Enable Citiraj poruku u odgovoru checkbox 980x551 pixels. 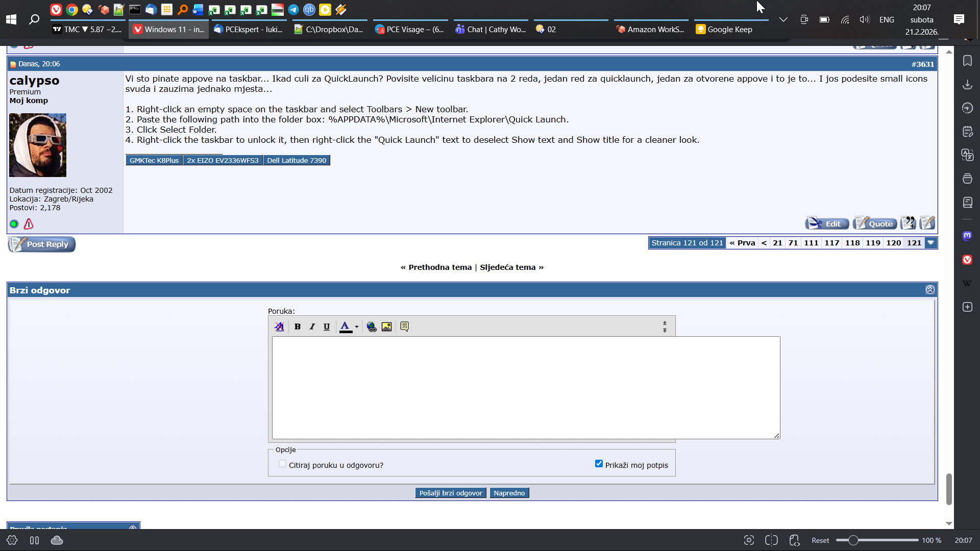[282, 464]
